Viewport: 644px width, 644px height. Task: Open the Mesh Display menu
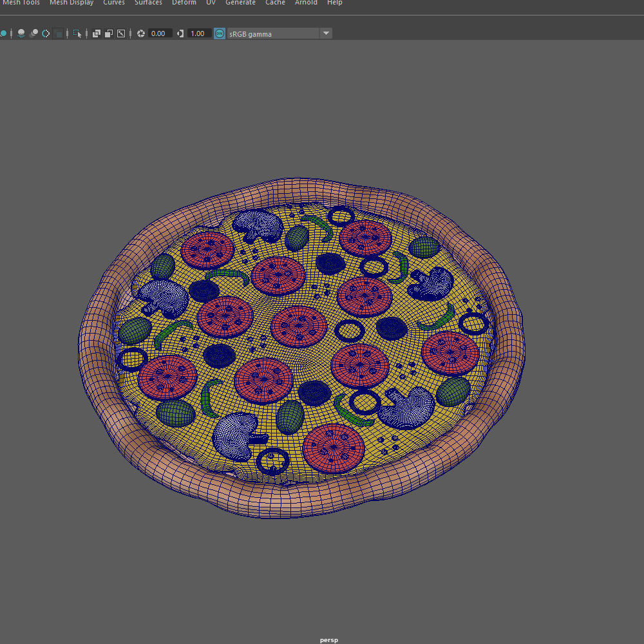pos(71,3)
